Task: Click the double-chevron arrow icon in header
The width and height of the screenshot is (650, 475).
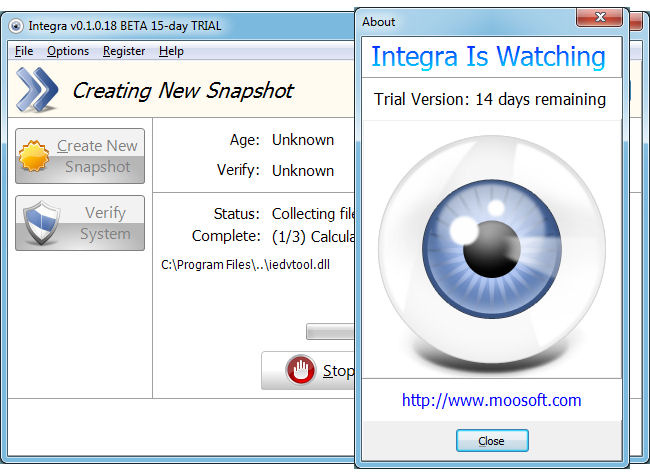Action: [x=37, y=90]
